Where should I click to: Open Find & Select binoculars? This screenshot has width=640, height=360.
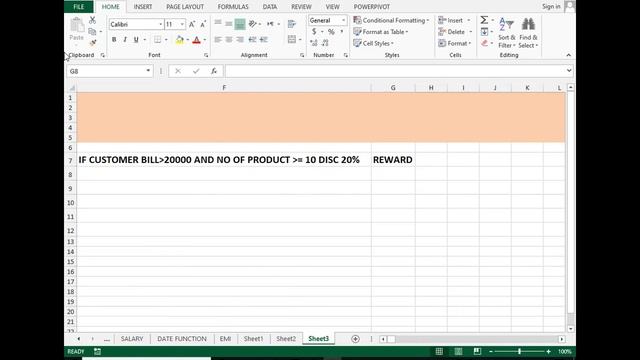(529, 33)
